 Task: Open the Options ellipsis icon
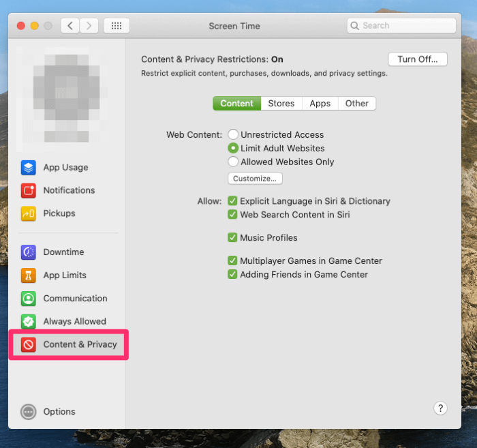coord(29,412)
